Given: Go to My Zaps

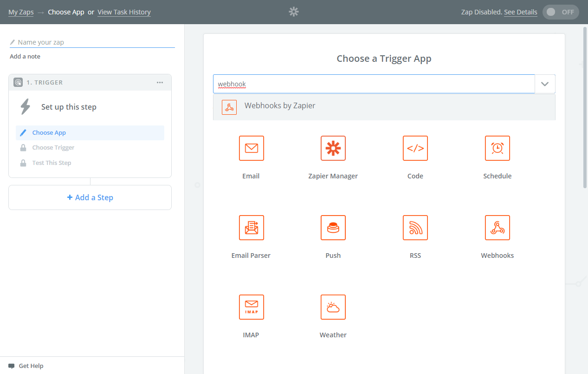Looking at the screenshot, I should click(21, 12).
